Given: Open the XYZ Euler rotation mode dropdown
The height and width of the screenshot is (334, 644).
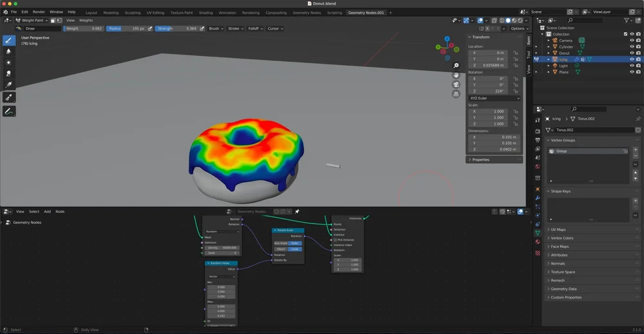Looking at the screenshot, I should [495, 98].
